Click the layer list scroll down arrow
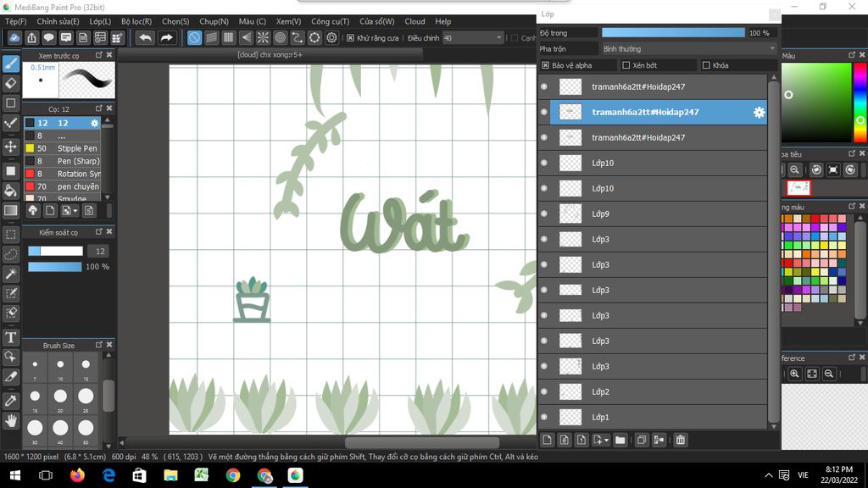Image resolution: width=868 pixels, height=488 pixels. click(774, 427)
